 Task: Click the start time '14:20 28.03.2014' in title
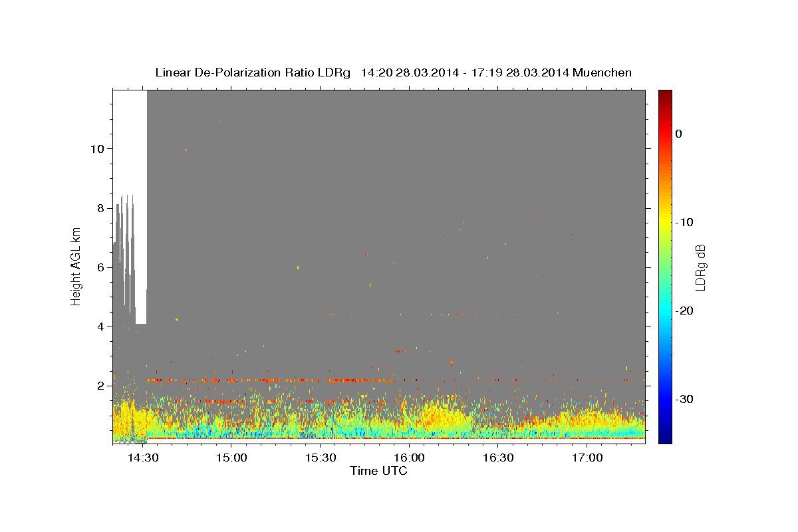(410, 72)
